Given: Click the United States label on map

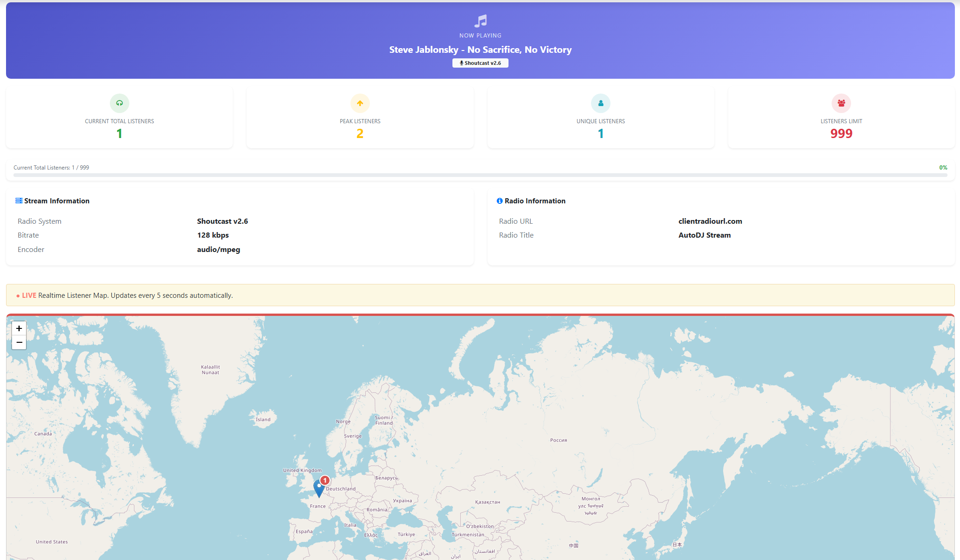Looking at the screenshot, I should click(52, 542).
